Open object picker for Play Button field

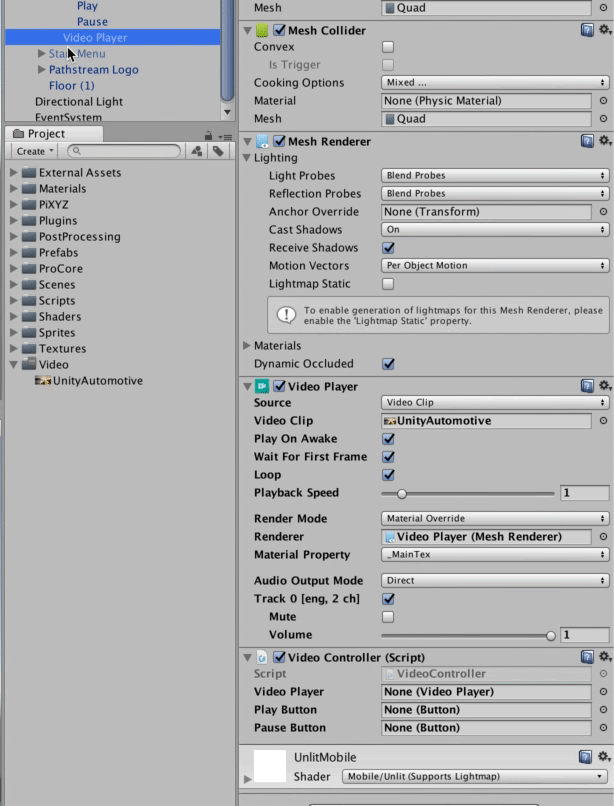click(603, 710)
